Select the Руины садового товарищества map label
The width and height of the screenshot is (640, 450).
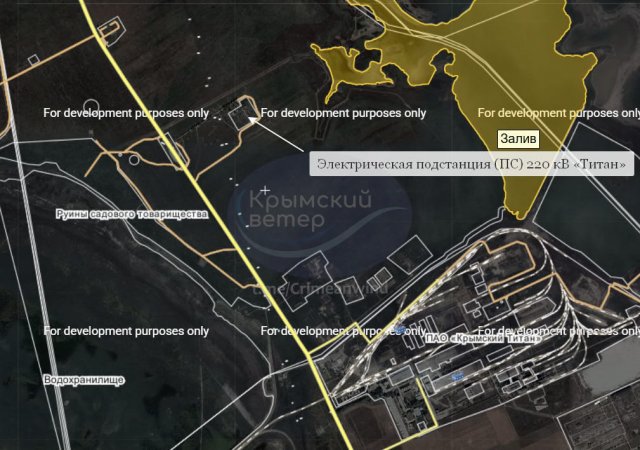131,215
